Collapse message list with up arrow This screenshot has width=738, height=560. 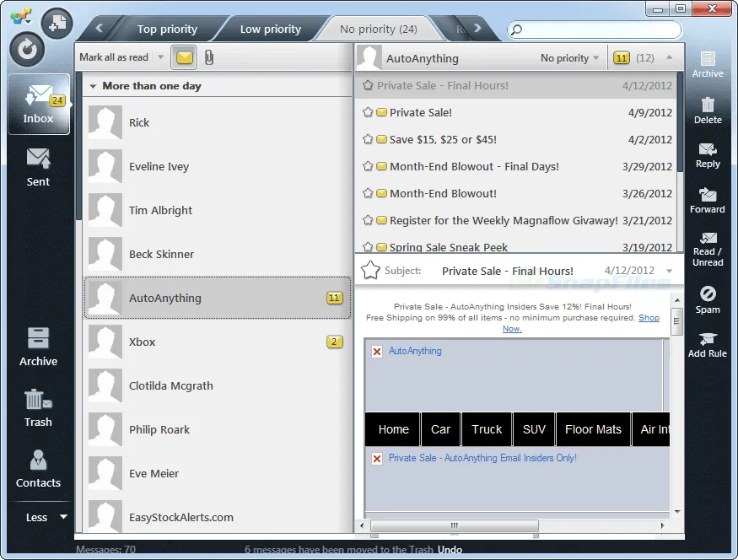669,57
